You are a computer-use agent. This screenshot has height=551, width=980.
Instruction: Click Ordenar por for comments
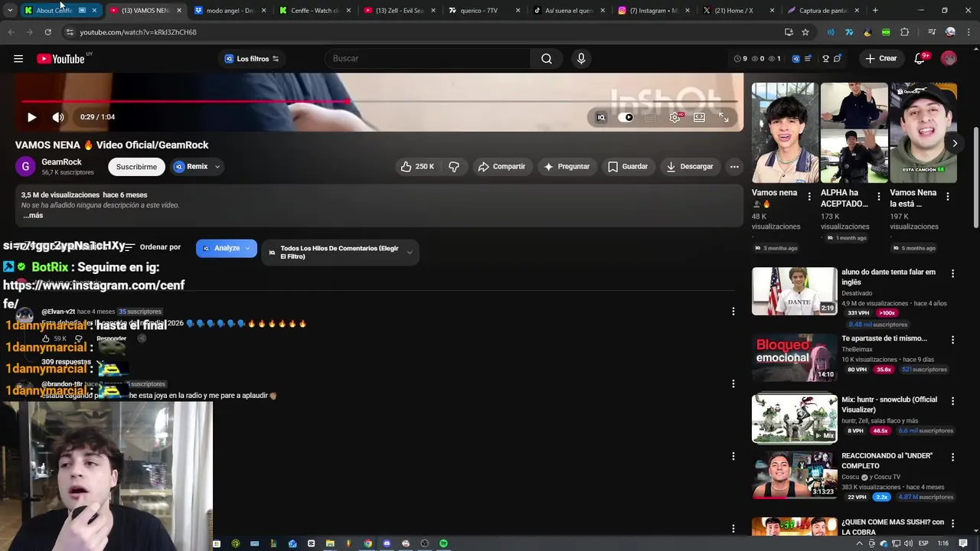[x=153, y=247]
